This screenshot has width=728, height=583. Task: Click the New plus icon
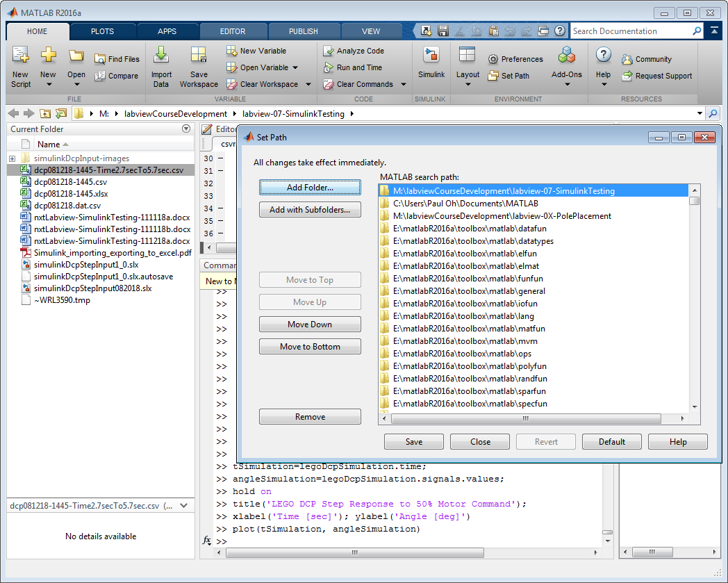(48, 55)
